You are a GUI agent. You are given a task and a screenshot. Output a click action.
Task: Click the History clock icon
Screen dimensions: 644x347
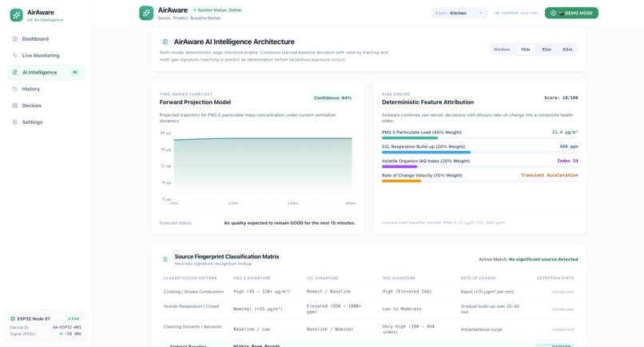(15, 89)
